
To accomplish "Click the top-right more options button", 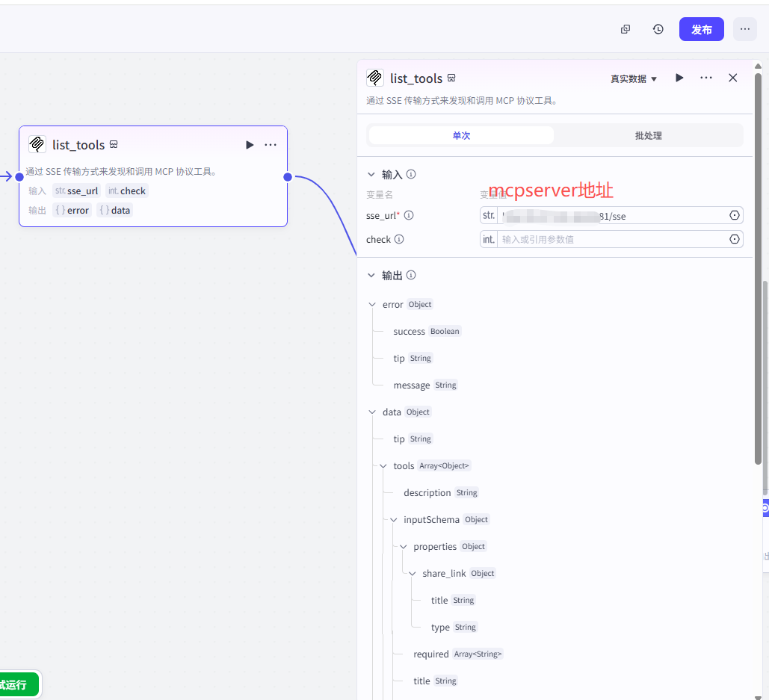I will coord(744,29).
